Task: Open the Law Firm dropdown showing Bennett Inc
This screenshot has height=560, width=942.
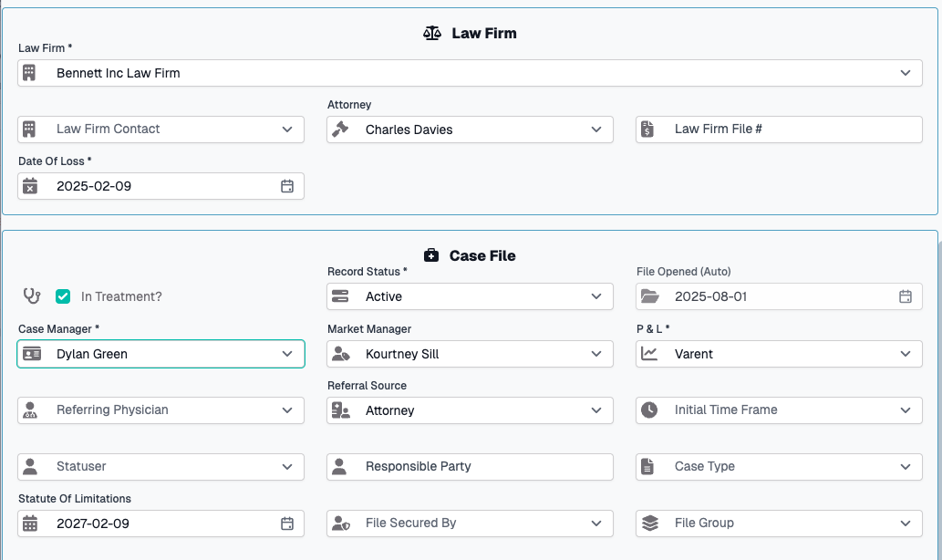Action: 470,73
